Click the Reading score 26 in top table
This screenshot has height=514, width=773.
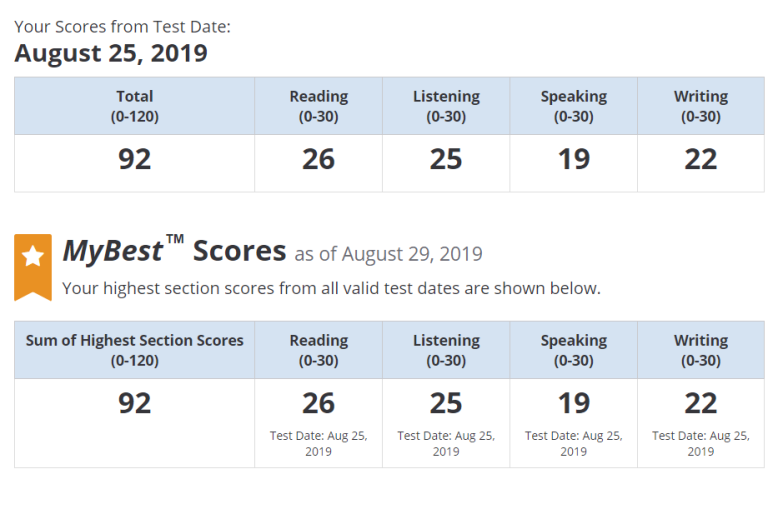318,160
